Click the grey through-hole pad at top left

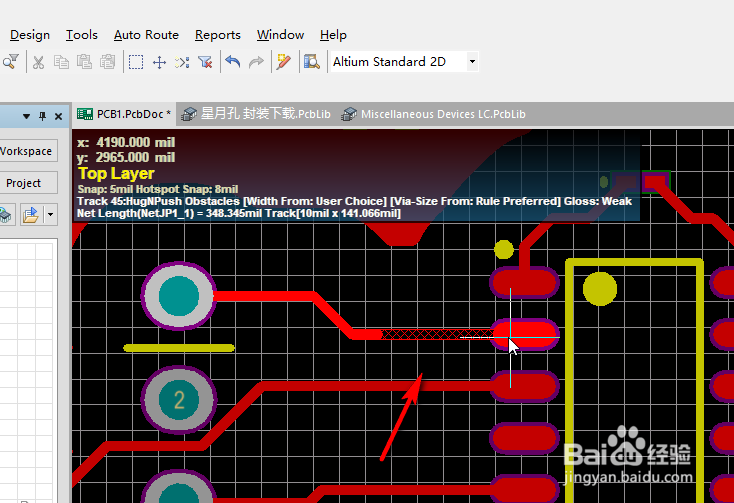point(178,296)
